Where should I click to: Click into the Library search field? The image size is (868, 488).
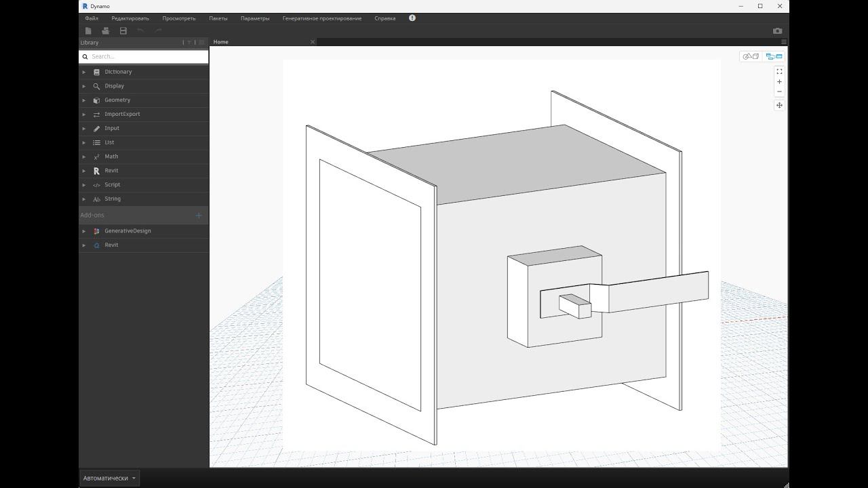point(144,57)
